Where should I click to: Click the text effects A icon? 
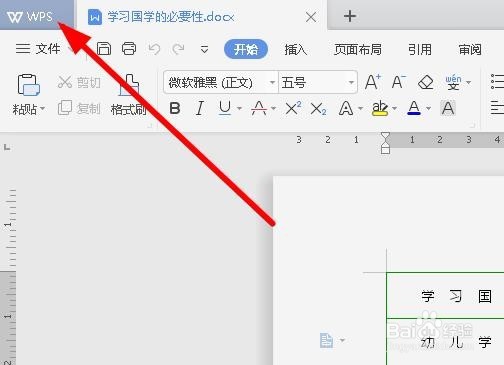pos(346,108)
